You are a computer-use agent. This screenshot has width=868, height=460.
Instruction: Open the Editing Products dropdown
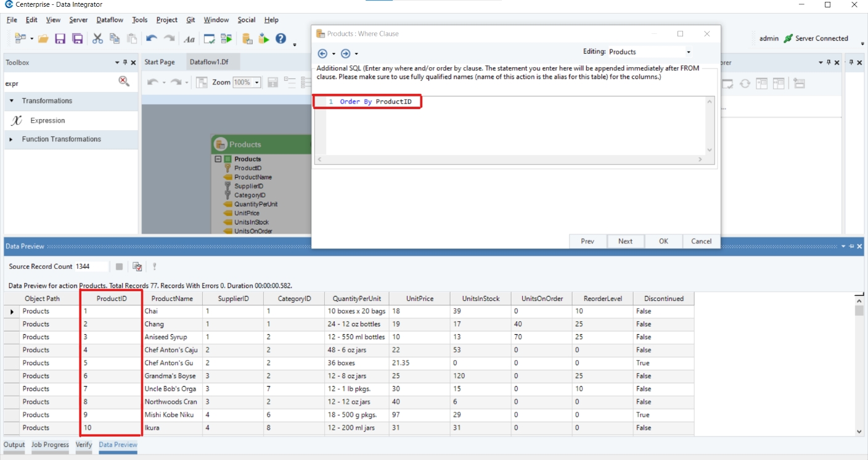(689, 52)
